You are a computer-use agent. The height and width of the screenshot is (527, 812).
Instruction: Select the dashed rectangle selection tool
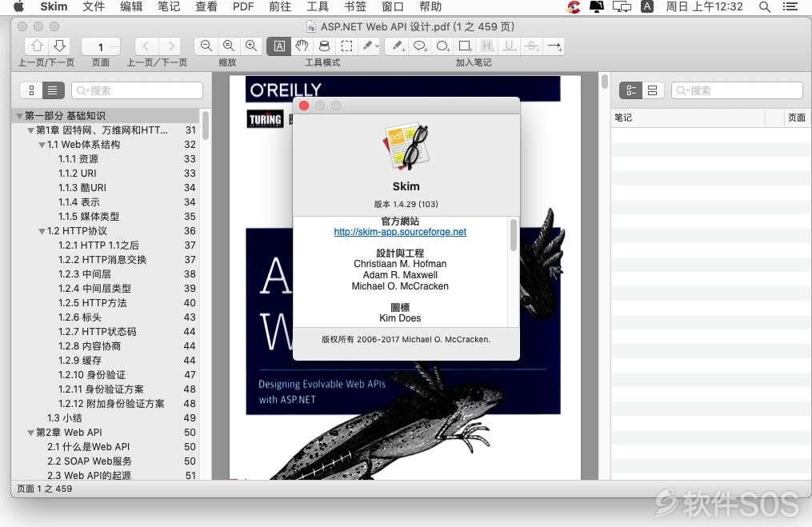pos(346,46)
